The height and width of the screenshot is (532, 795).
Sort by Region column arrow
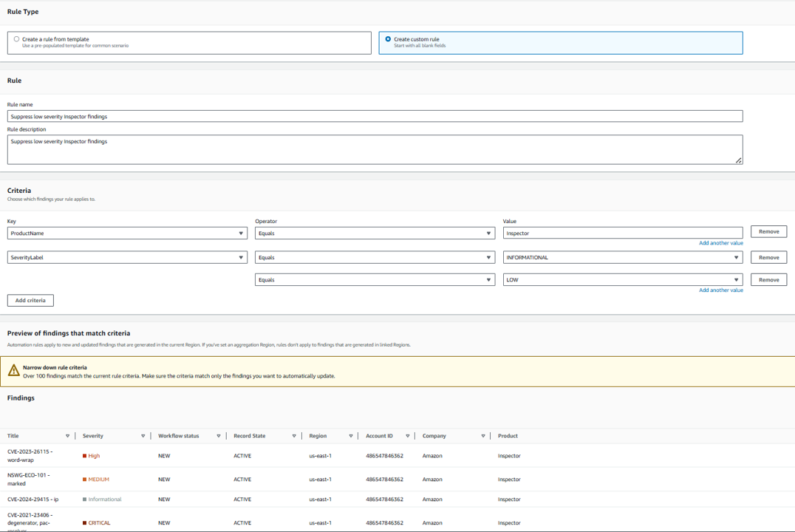pyautogui.click(x=351, y=436)
